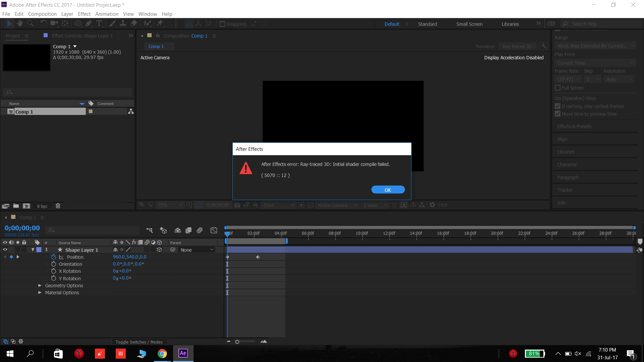Select the hand tool icon in toolbar
The image size is (644, 362).
pos(20,24)
